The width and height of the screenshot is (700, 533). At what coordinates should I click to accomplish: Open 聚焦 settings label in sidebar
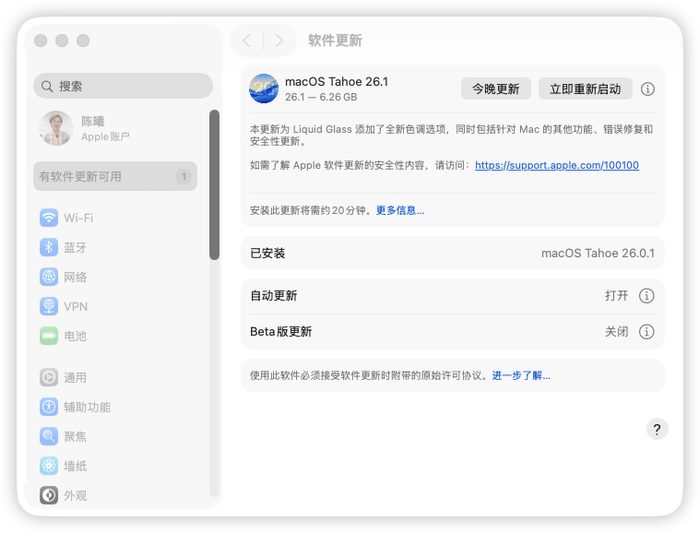click(75, 436)
